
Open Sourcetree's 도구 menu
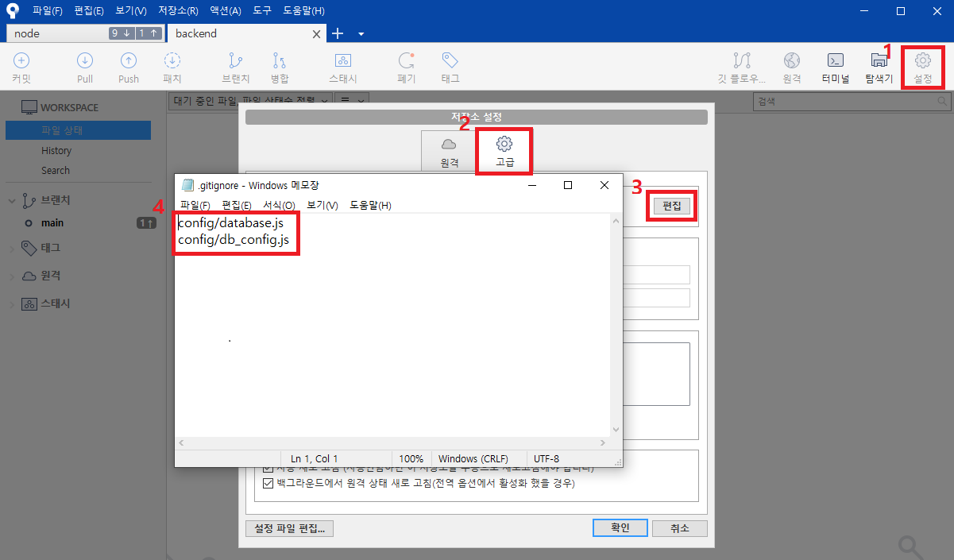[262, 11]
